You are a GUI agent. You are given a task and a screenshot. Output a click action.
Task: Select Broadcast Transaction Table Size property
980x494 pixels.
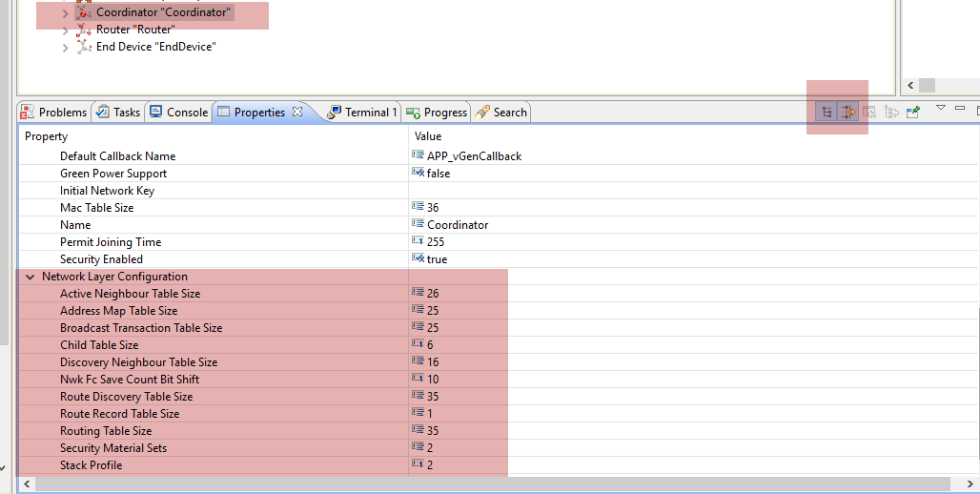click(x=141, y=328)
